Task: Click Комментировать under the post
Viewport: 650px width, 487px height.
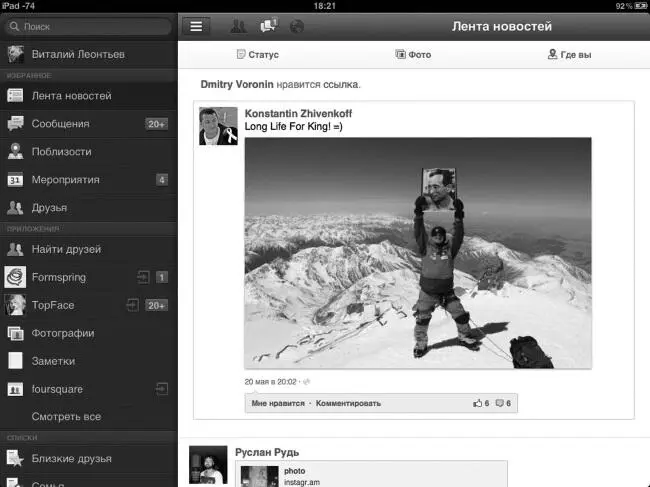Action: pos(348,403)
